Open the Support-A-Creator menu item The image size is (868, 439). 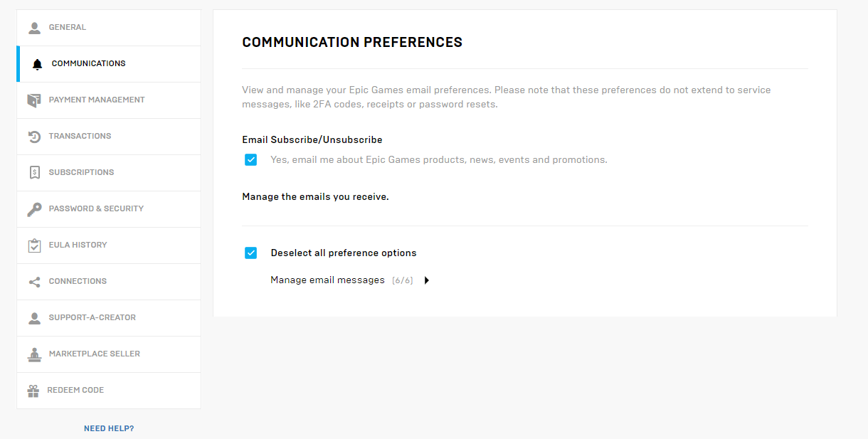[x=92, y=317]
